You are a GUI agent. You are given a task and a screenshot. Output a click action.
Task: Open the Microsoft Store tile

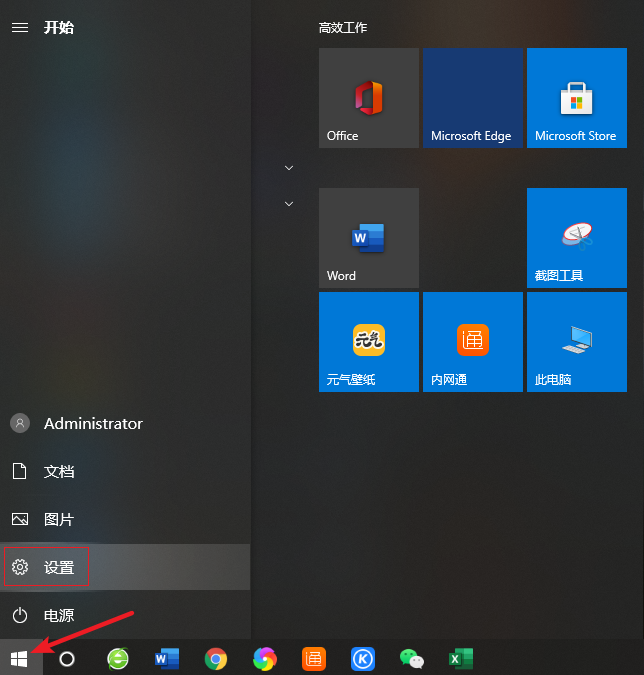pyautogui.click(x=576, y=98)
